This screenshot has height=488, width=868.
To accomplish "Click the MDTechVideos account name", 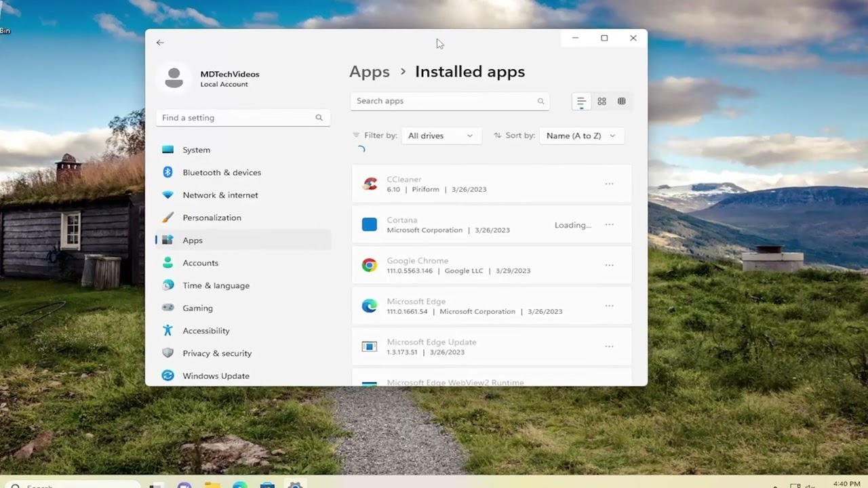I will point(230,74).
